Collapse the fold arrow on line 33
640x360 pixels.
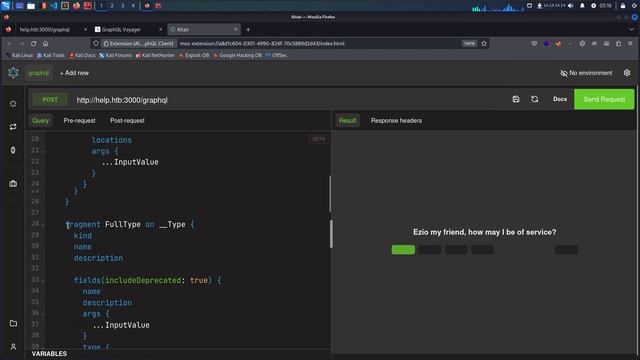pyautogui.click(x=43, y=281)
